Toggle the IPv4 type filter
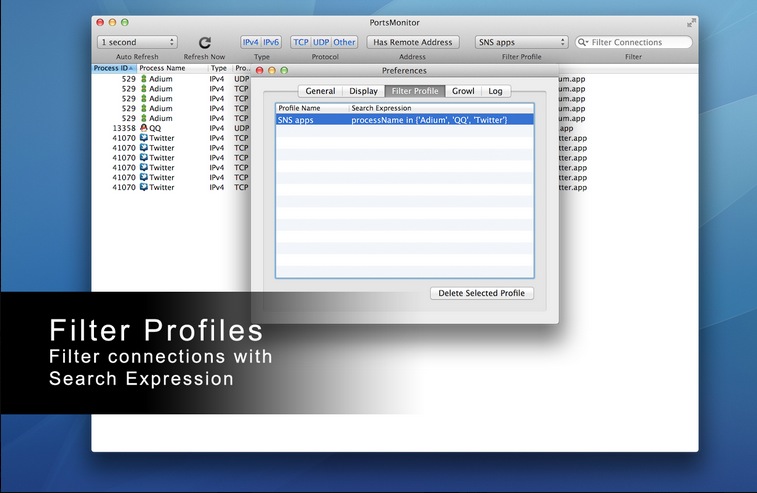Screen dimensions: 757x493 tap(250, 42)
